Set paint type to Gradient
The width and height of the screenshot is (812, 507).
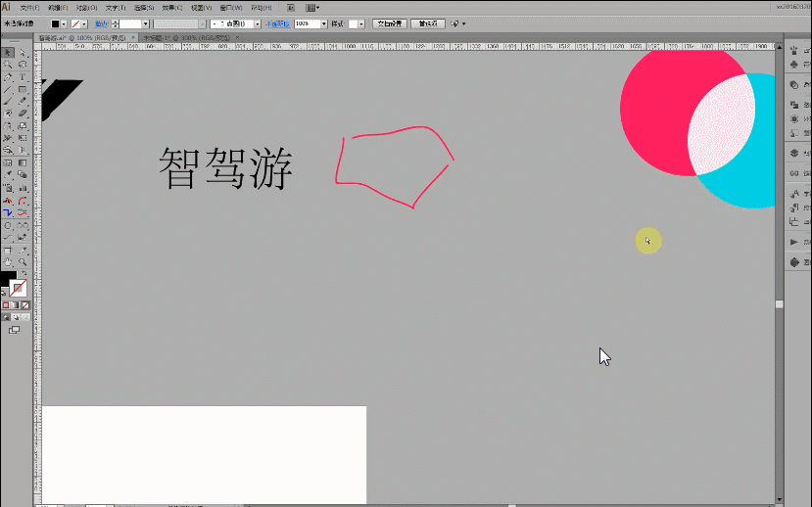coord(15,305)
